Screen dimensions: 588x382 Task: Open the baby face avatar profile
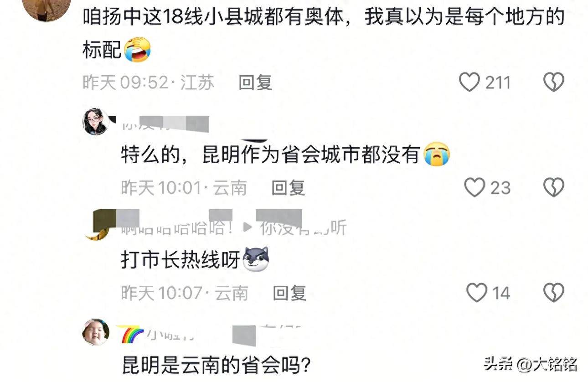coord(96,332)
